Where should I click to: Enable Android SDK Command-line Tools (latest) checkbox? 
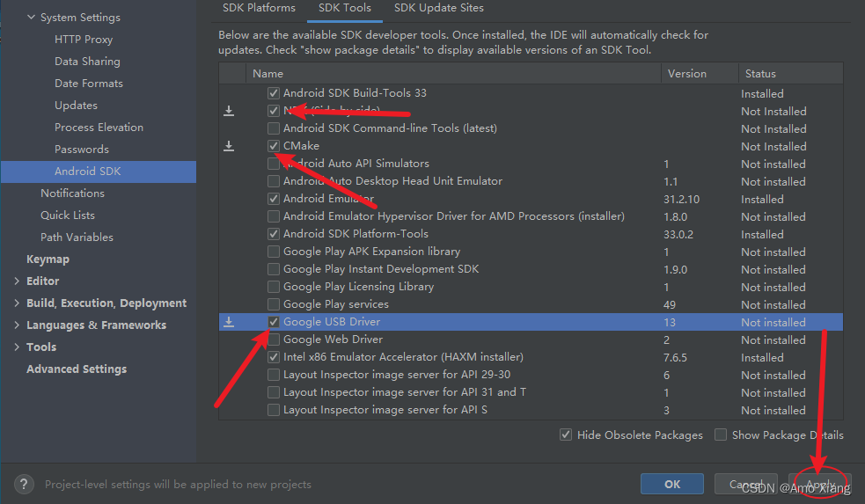click(274, 128)
